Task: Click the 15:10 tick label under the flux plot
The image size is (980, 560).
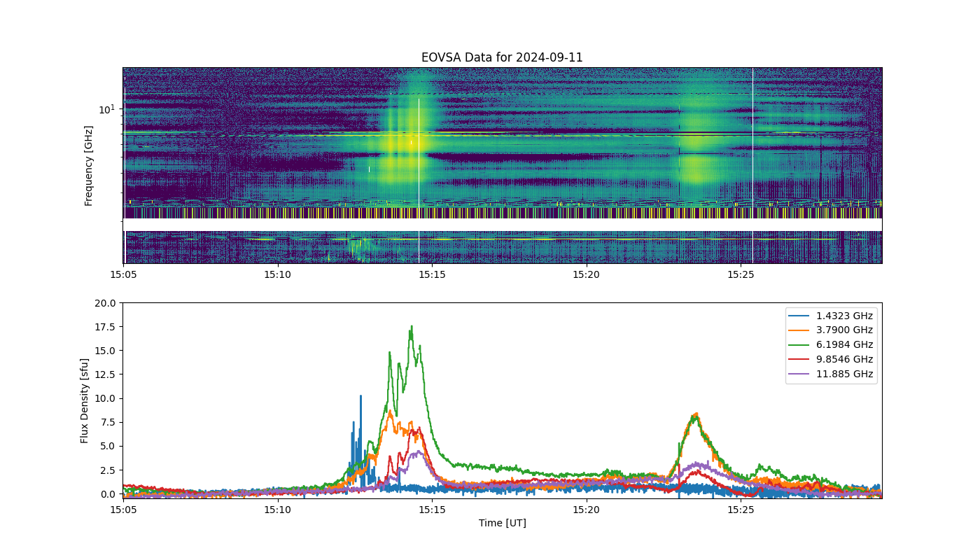Action: pyautogui.click(x=278, y=510)
